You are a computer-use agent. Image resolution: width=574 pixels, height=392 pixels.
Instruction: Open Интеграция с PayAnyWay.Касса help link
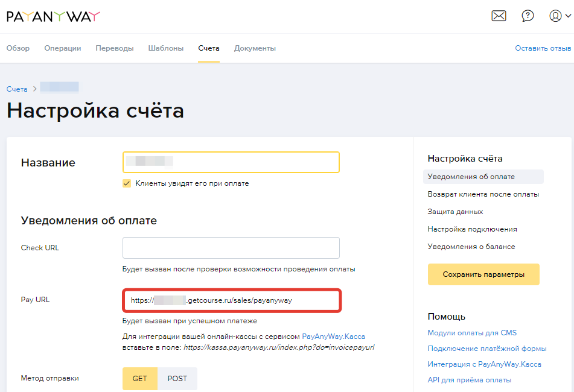484,364
